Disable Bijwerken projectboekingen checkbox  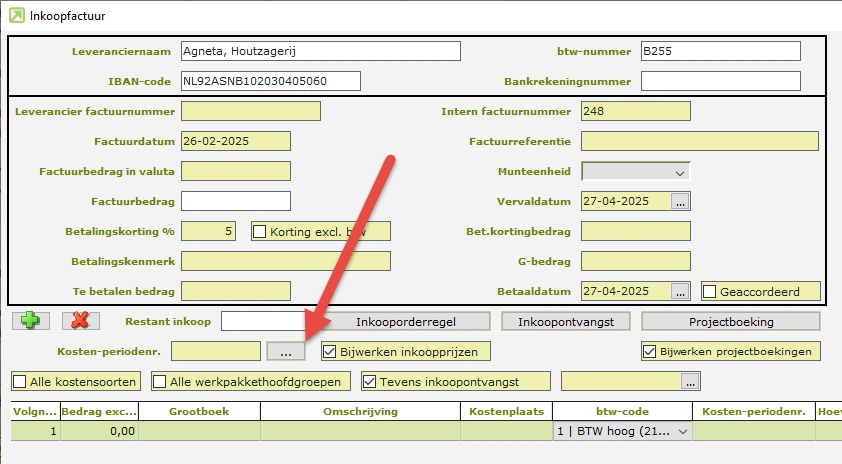click(x=650, y=351)
